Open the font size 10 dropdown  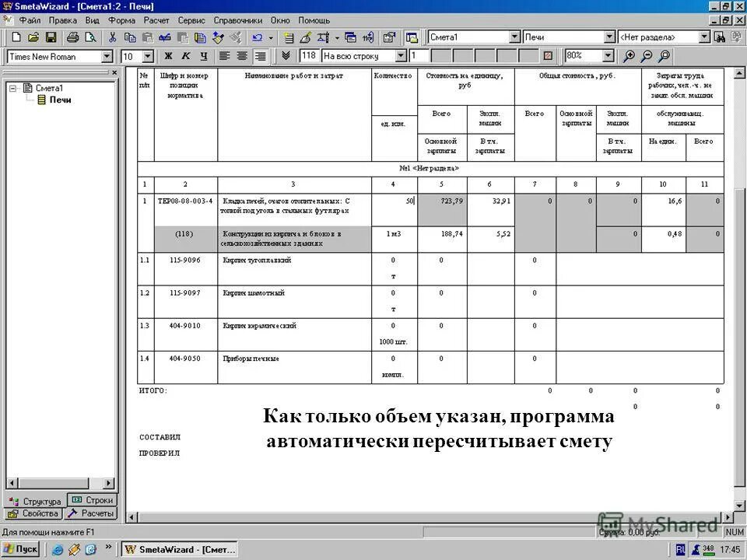tap(148, 57)
